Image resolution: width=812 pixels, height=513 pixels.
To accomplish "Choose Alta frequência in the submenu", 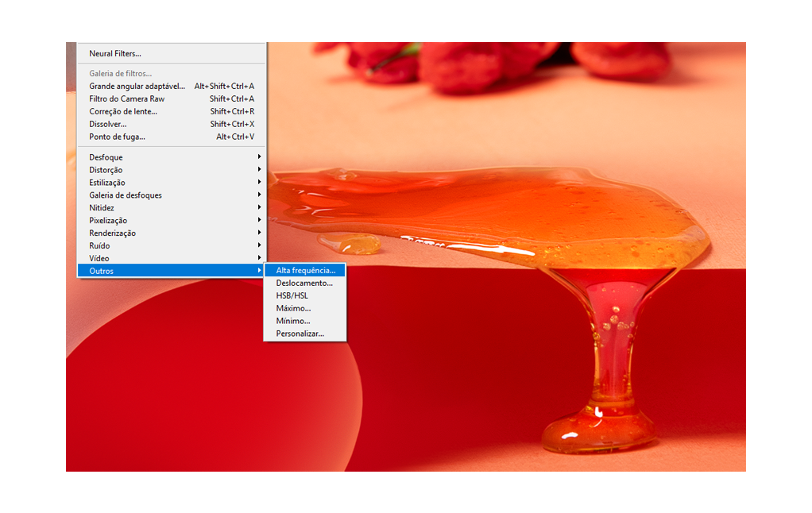I will tap(304, 270).
